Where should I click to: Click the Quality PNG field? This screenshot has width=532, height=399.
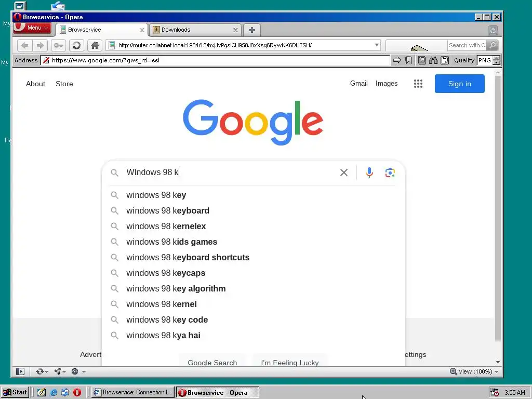485,60
